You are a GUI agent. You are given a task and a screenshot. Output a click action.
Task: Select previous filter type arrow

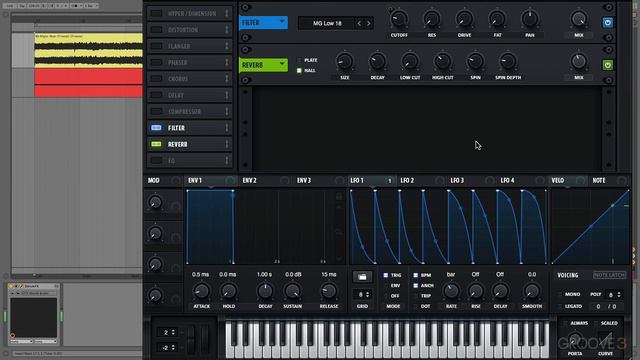(x=359, y=23)
